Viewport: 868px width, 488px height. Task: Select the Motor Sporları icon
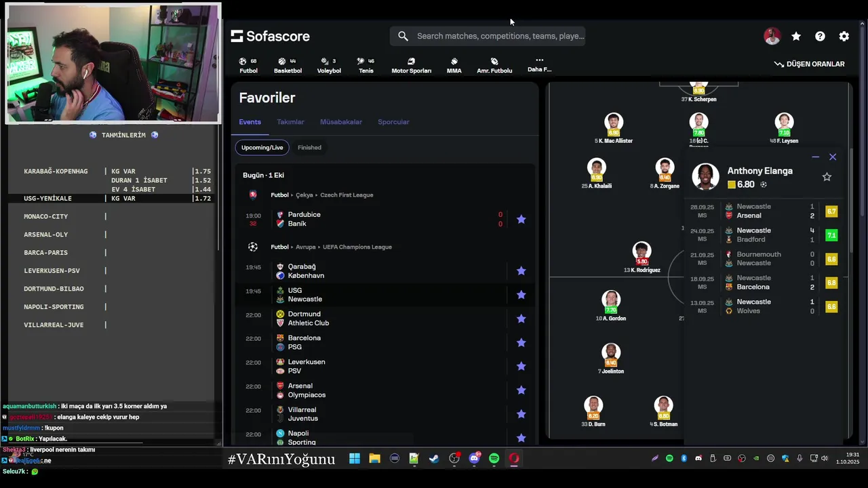click(x=411, y=65)
